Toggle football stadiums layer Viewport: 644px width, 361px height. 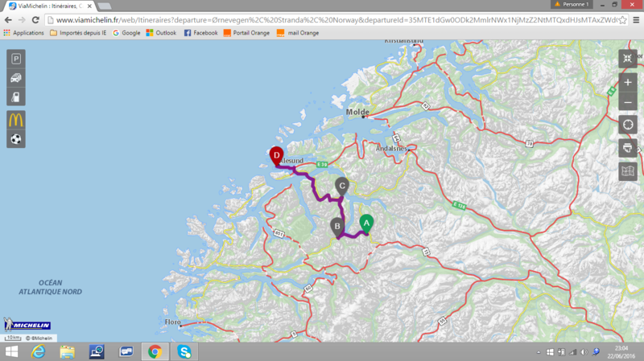tap(16, 139)
